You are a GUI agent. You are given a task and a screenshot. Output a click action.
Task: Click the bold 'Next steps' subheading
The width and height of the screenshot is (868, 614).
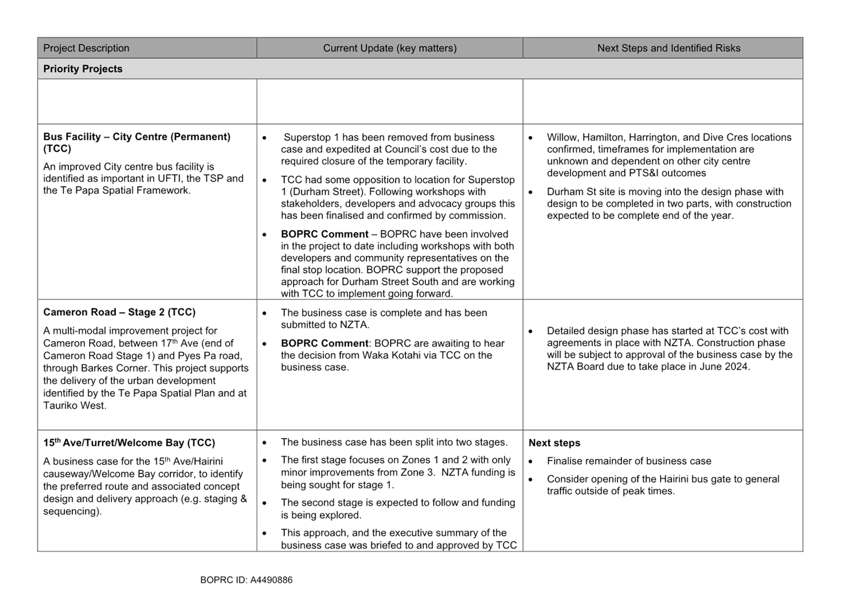tap(554, 443)
